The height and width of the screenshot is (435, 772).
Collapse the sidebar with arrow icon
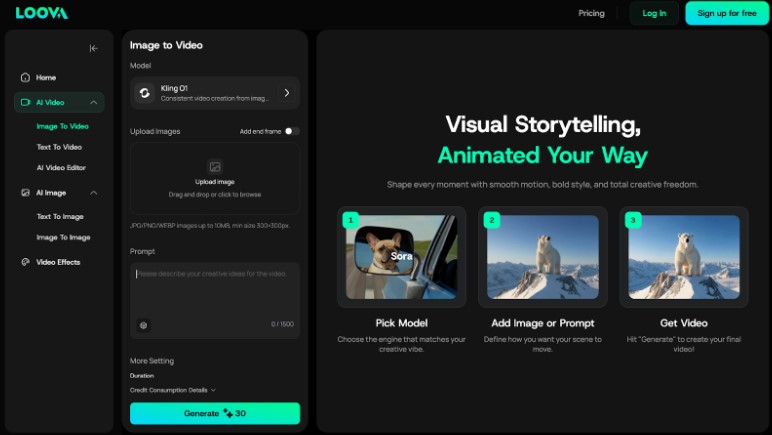94,48
